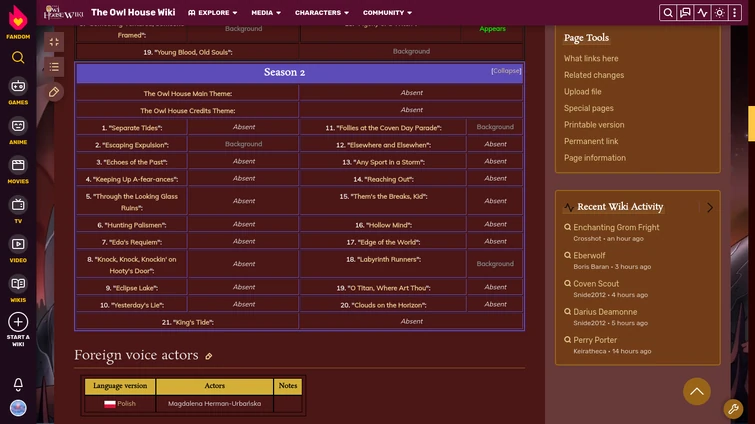This screenshot has width=755, height=424.
Task: Open Page information link
Action: click(595, 158)
